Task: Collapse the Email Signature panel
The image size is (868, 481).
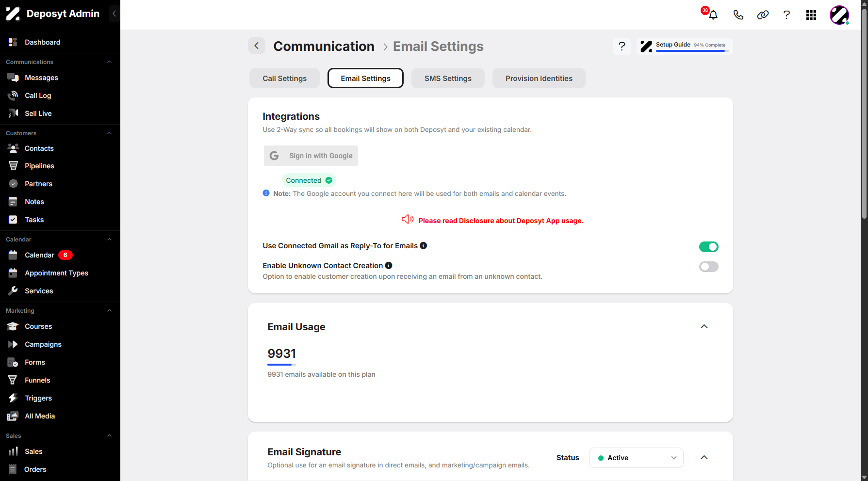Action: 704,458
